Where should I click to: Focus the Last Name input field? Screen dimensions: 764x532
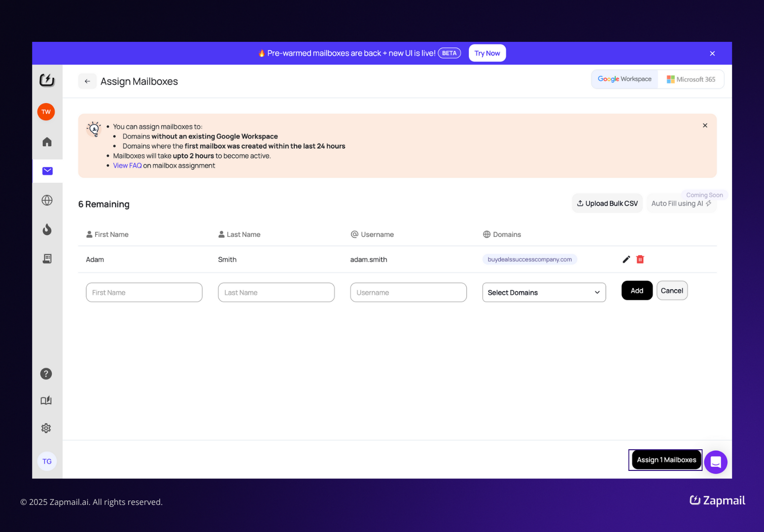pos(276,292)
